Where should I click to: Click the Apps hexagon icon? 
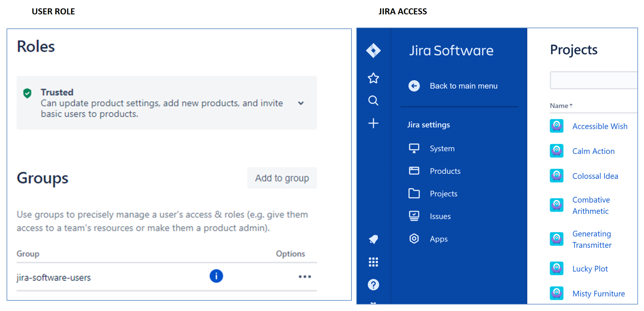point(414,238)
